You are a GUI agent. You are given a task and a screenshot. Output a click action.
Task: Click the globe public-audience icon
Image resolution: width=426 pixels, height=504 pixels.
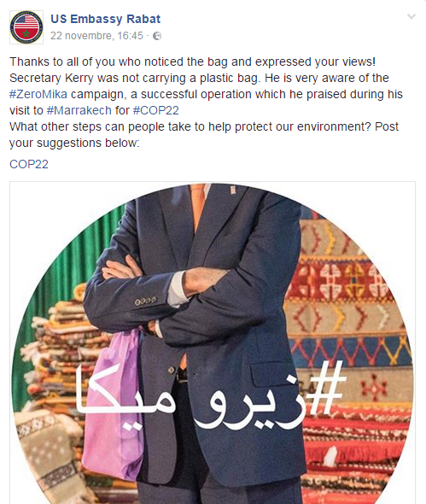157,36
